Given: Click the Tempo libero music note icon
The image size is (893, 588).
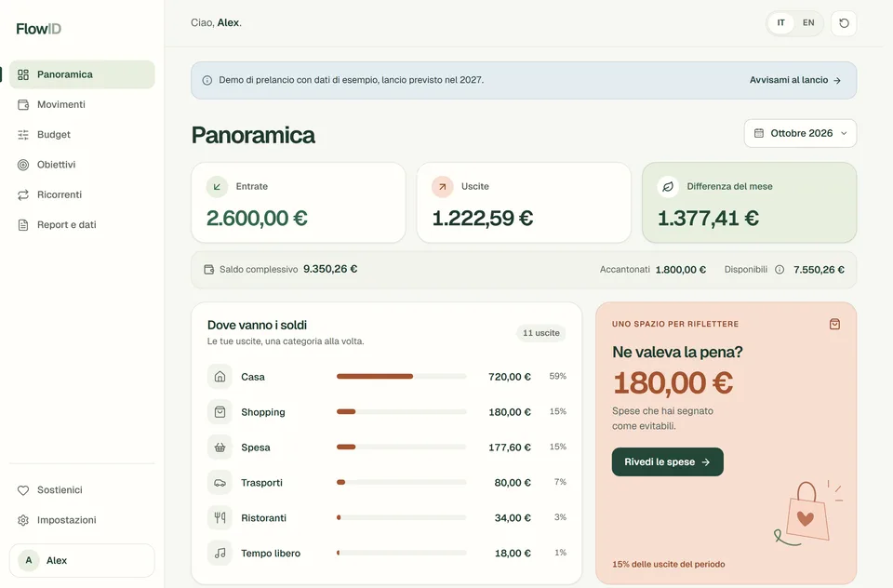Looking at the screenshot, I should 220,554.
